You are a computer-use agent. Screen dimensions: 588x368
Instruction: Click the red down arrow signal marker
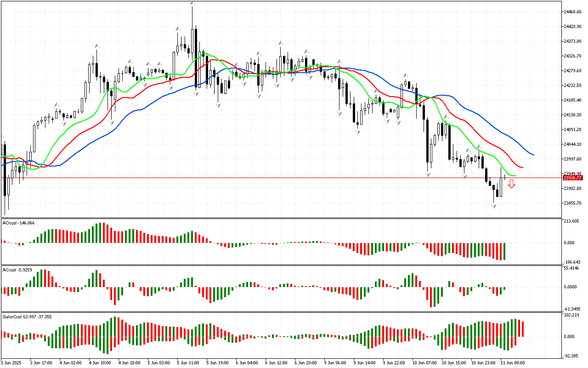511,184
